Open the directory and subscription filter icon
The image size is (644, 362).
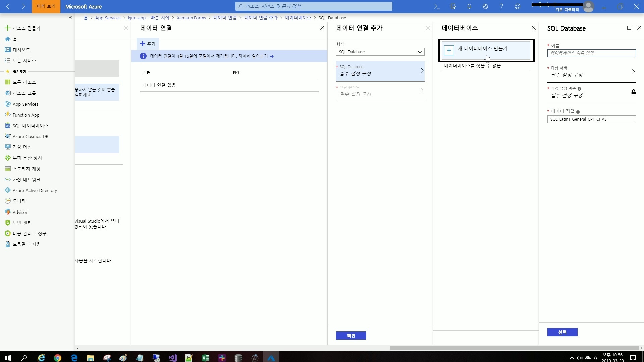(453, 6)
